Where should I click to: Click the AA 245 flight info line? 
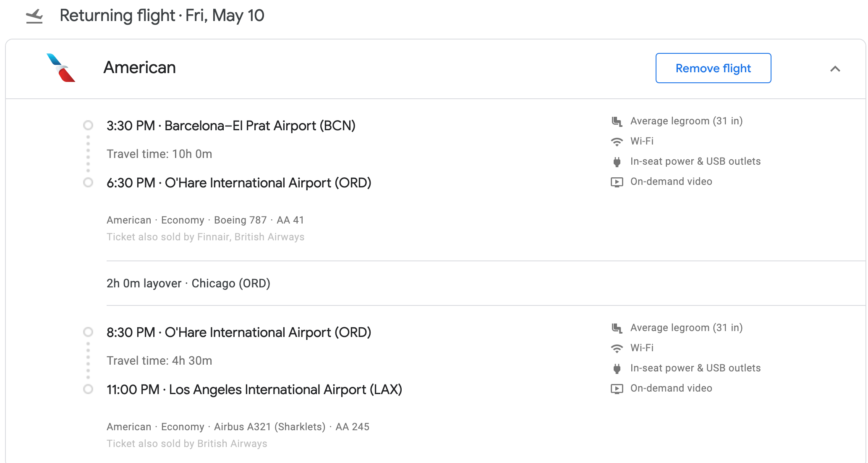pyautogui.click(x=238, y=427)
